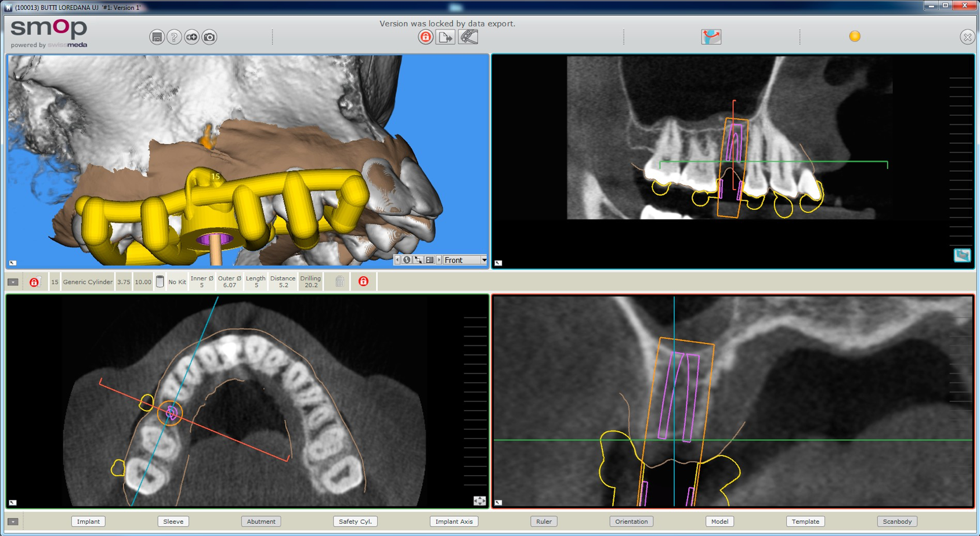Open help via the question mark icon
The image size is (980, 536).
click(x=174, y=37)
